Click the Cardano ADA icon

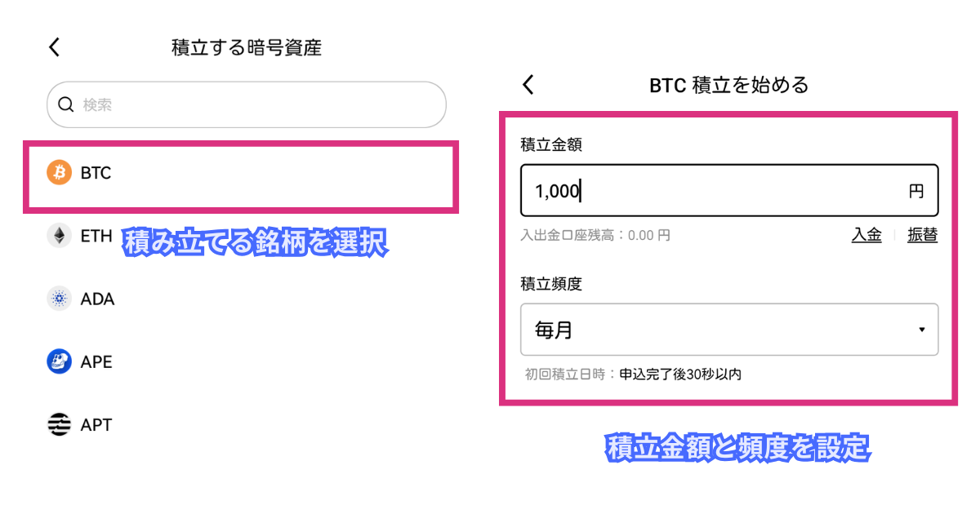pos(59,299)
